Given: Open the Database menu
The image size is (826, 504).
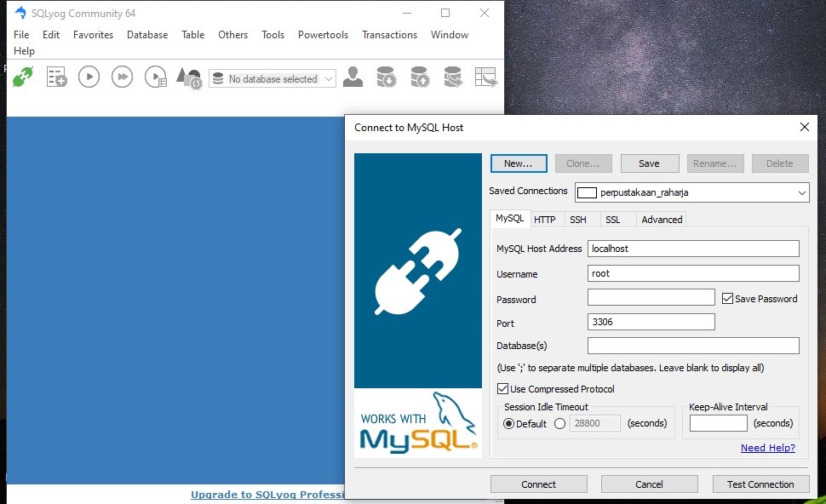Looking at the screenshot, I should 147,35.
